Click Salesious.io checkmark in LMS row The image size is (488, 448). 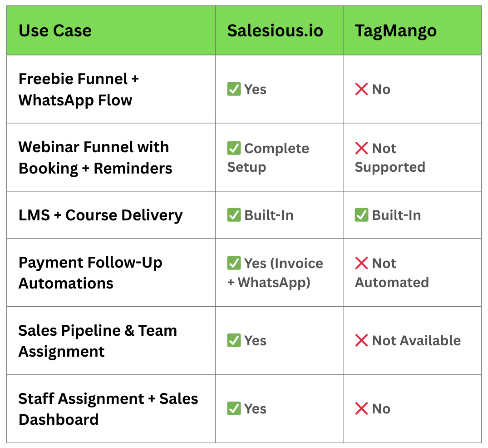234,215
